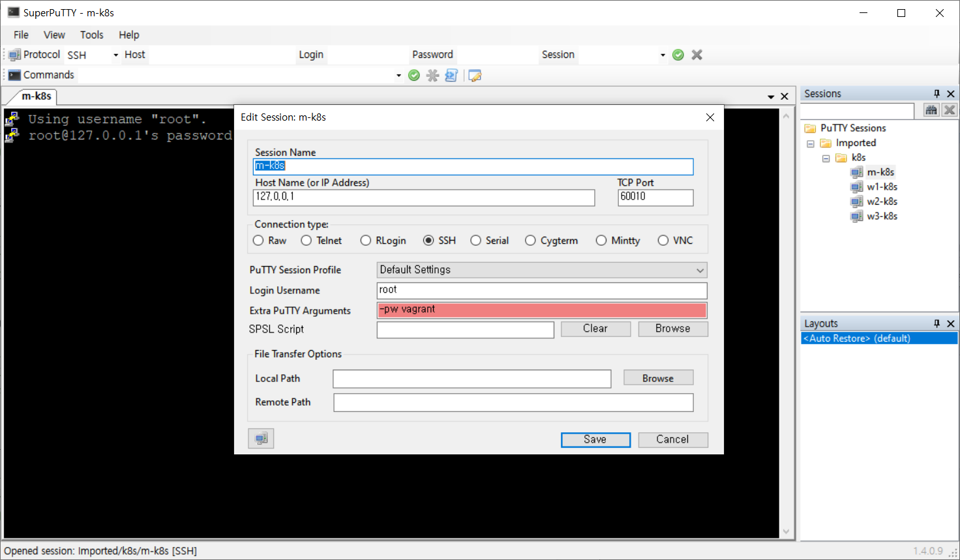Image resolution: width=960 pixels, height=560 pixels.
Task: Browse for an SPSL Script
Action: click(673, 329)
